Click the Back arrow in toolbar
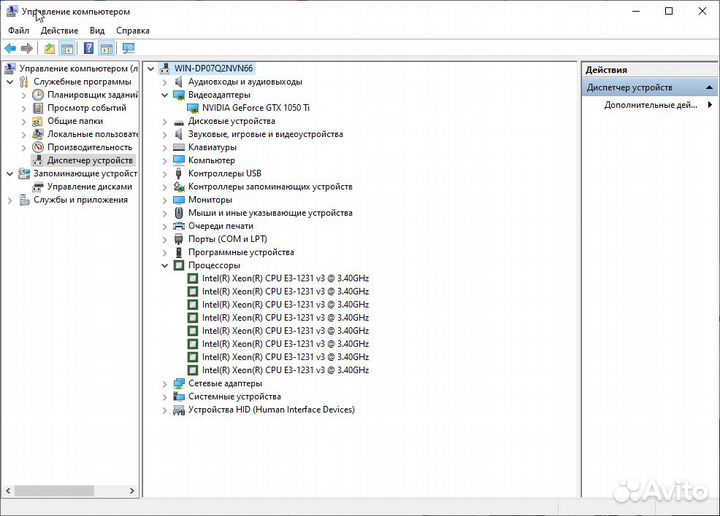720x516 pixels. coord(10,48)
